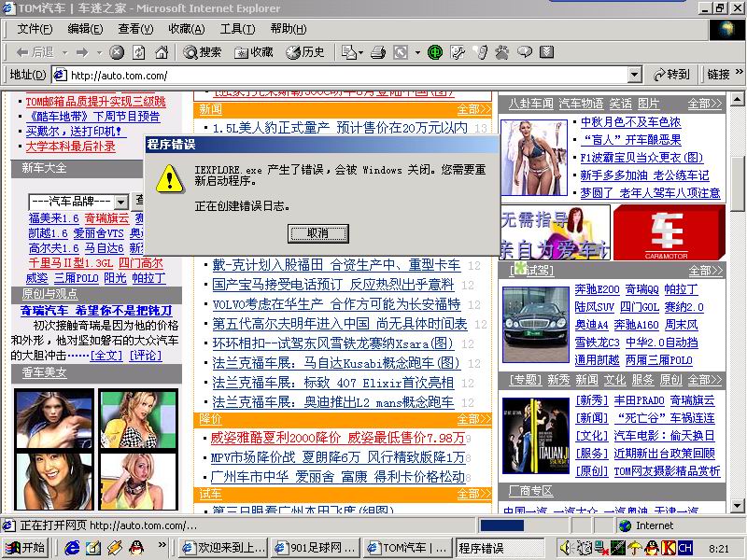Image resolution: width=747 pixels, height=560 pixels.
Task: Click the lightning bolt quick launch icon
Action: pos(115,548)
